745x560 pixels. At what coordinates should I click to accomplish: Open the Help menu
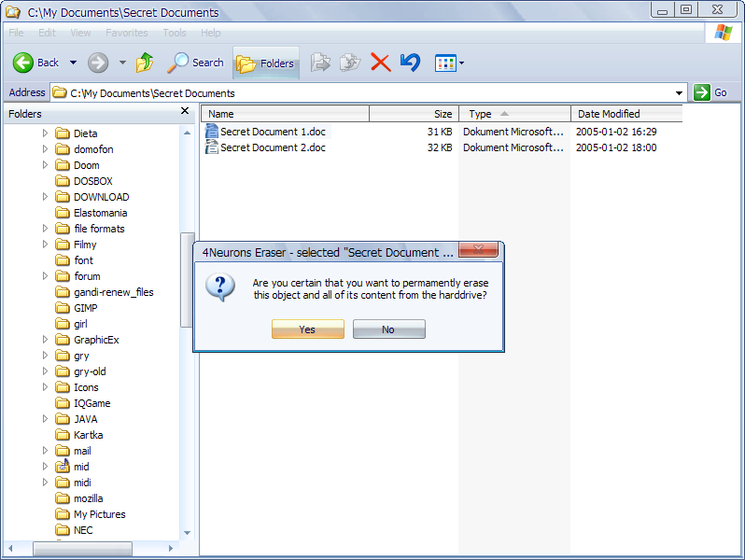(210, 33)
